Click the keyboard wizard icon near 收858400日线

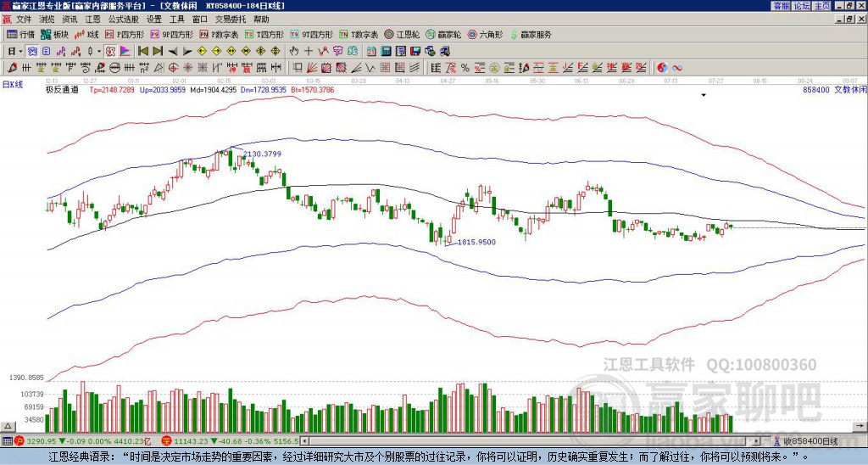[x=777, y=441]
